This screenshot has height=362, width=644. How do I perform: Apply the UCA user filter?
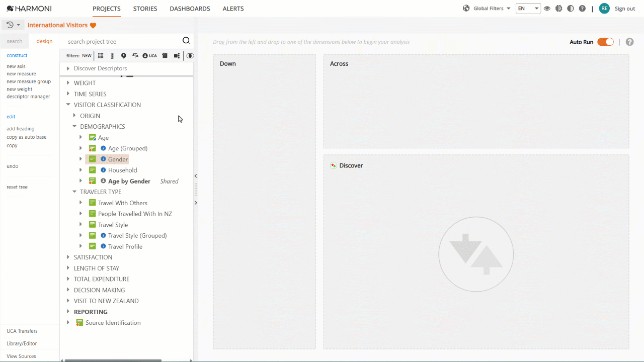(150, 56)
